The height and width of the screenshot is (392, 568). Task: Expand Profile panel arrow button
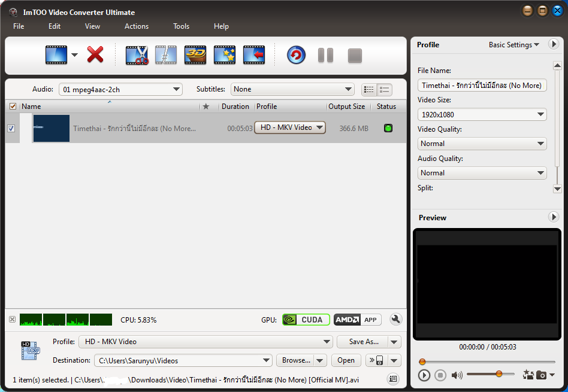[x=553, y=44]
